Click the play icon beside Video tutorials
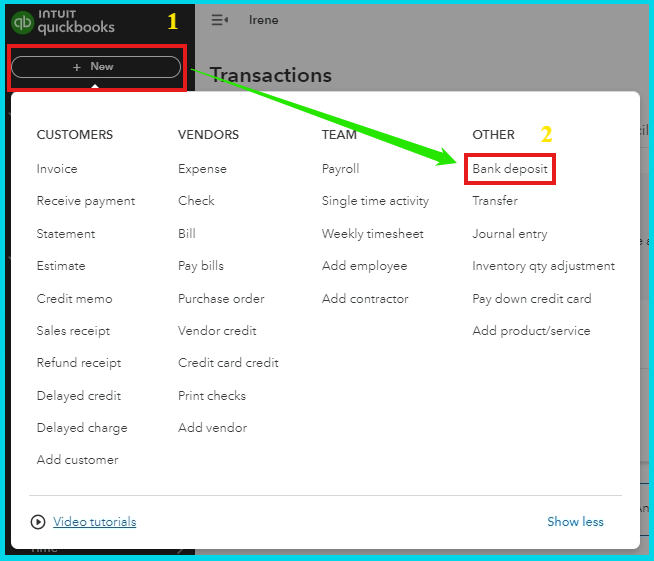The width and height of the screenshot is (654, 561). point(38,522)
